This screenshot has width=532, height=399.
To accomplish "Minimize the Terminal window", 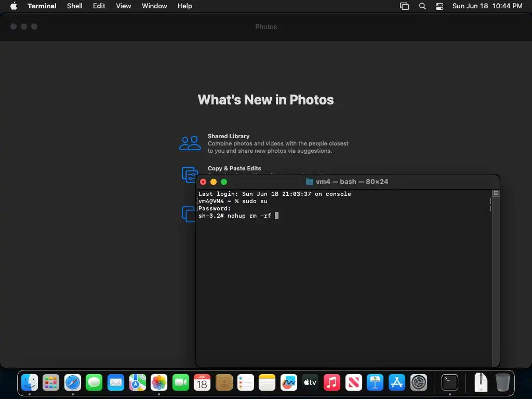I will [x=214, y=182].
